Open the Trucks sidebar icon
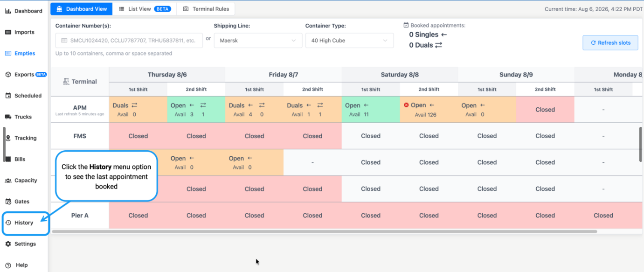Viewport: 644px width, 272px height. (8, 117)
